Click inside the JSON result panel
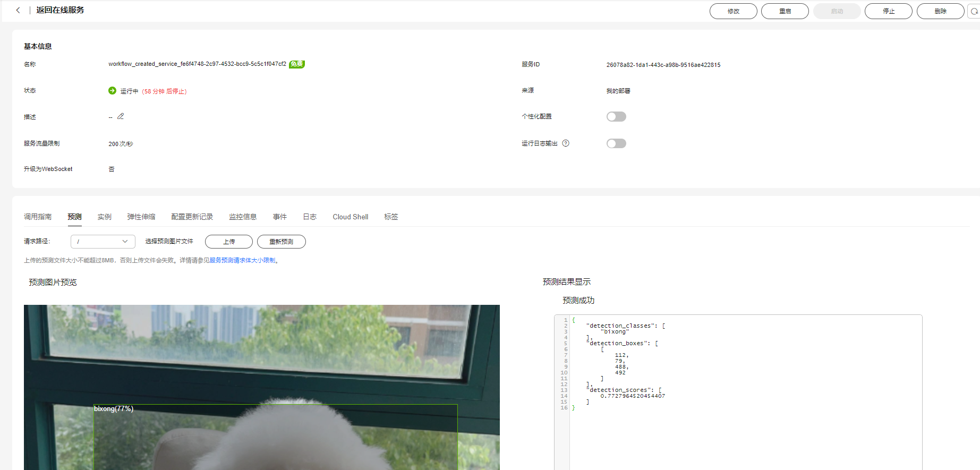 point(738,392)
